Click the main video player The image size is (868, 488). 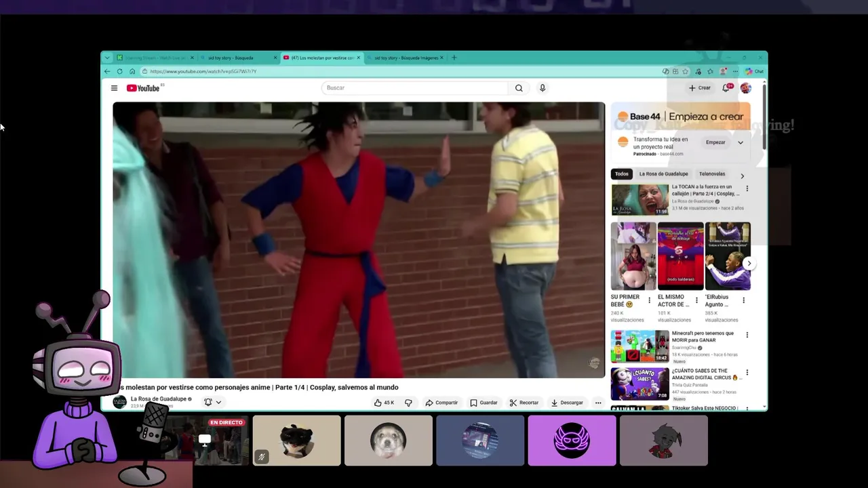click(359, 240)
